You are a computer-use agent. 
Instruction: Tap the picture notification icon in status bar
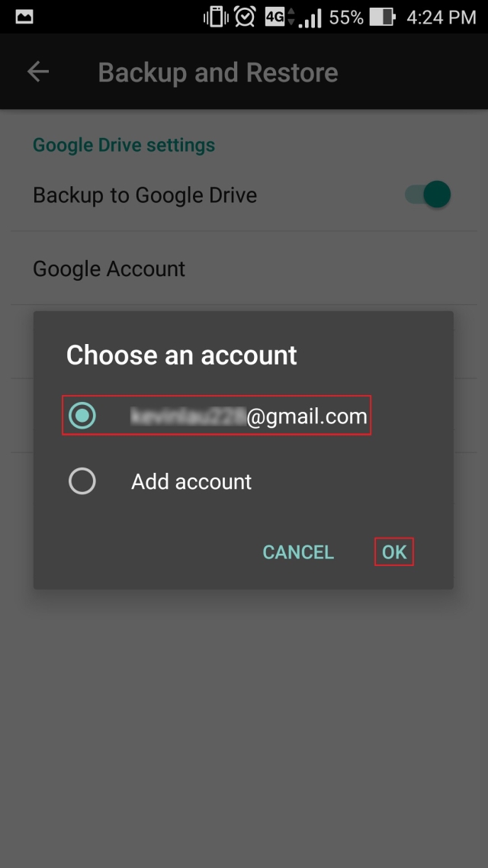tap(24, 17)
